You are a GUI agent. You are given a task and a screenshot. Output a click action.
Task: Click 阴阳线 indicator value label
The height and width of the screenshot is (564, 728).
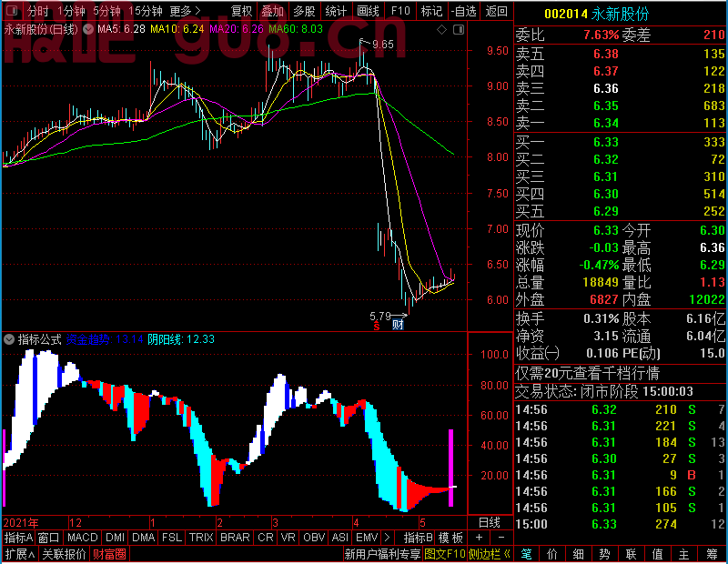[x=181, y=339]
